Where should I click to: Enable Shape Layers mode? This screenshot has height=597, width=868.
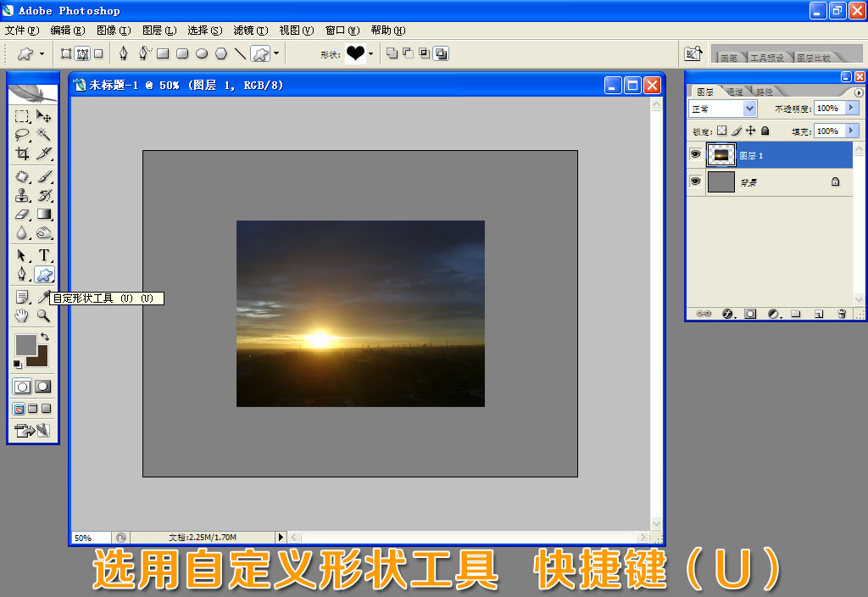point(66,53)
